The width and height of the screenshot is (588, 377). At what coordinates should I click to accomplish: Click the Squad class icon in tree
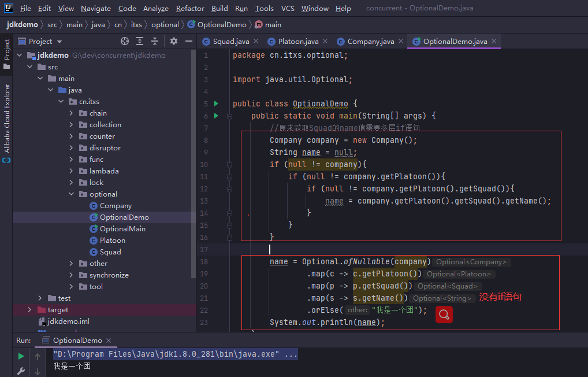click(x=94, y=252)
